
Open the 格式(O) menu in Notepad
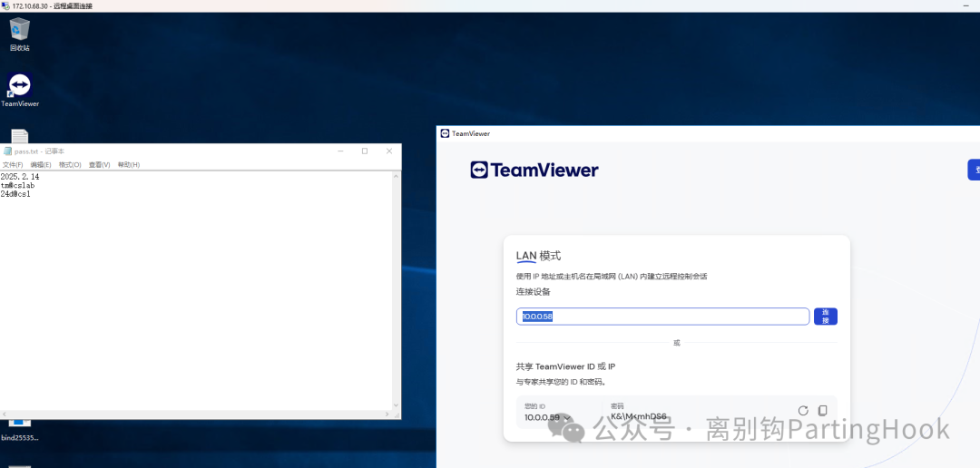pos(70,165)
